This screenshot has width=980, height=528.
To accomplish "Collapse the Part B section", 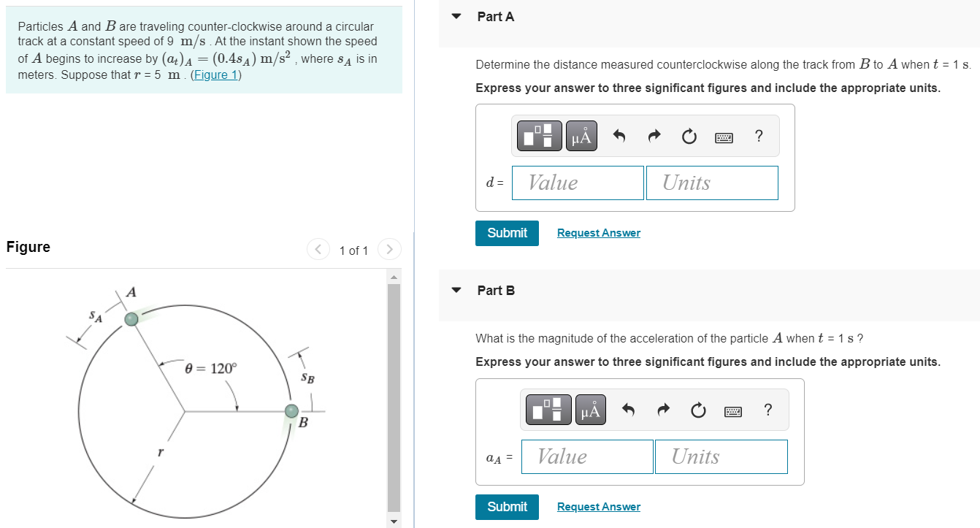I will [x=456, y=290].
